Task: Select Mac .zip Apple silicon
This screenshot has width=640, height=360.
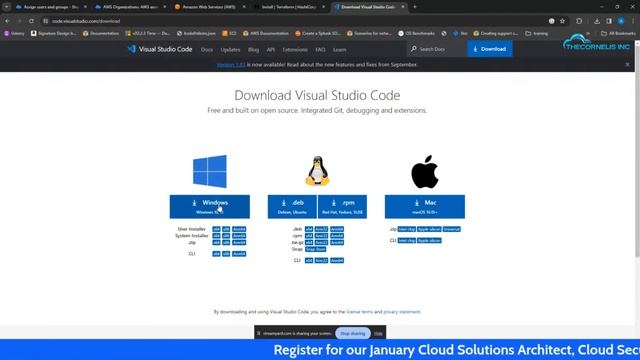Action: click(429, 229)
